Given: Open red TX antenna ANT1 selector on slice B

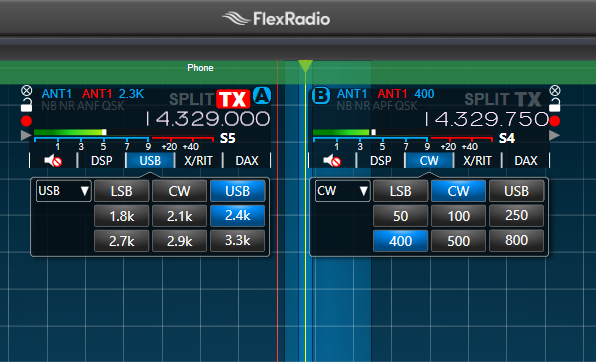Looking at the screenshot, I should 392,94.
